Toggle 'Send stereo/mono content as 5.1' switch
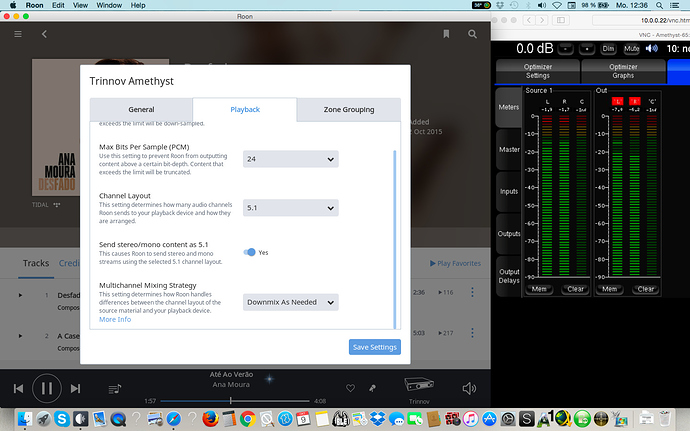690x431 pixels. click(x=249, y=252)
